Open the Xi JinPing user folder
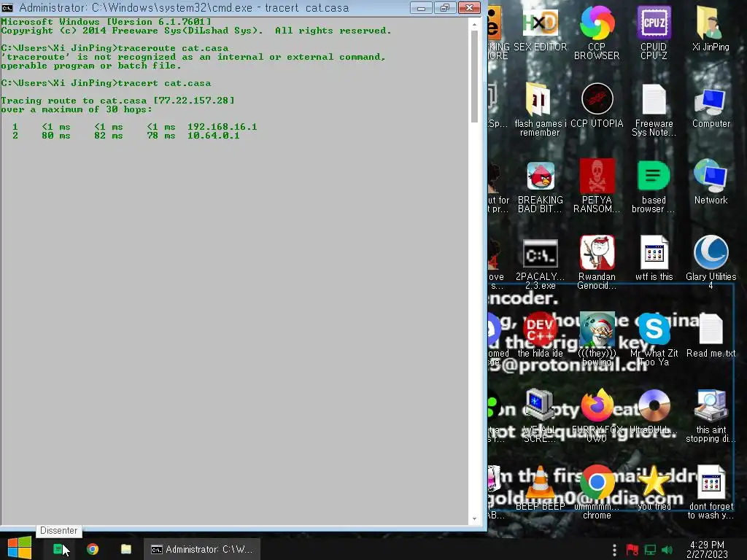 pyautogui.click(x=711, y=28)
